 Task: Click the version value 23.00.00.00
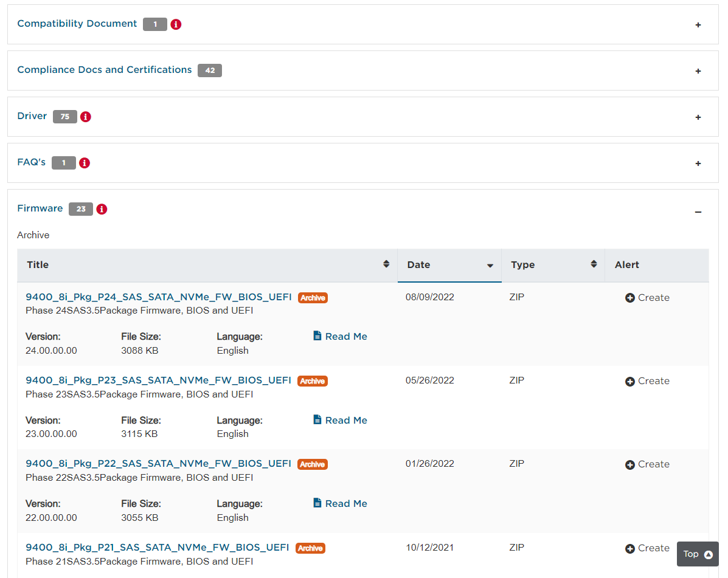51,434
